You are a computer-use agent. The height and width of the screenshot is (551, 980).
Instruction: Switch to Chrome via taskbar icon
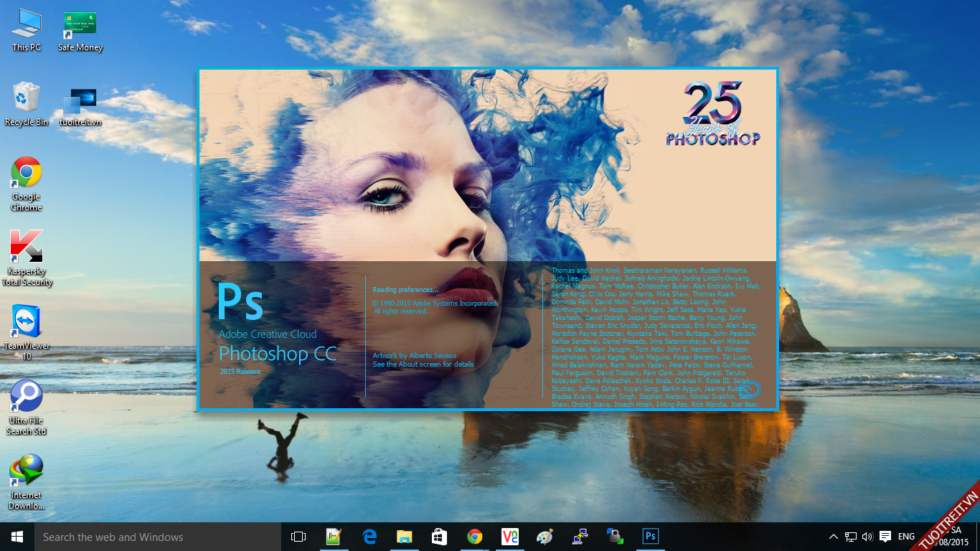[x=475, y=537]
